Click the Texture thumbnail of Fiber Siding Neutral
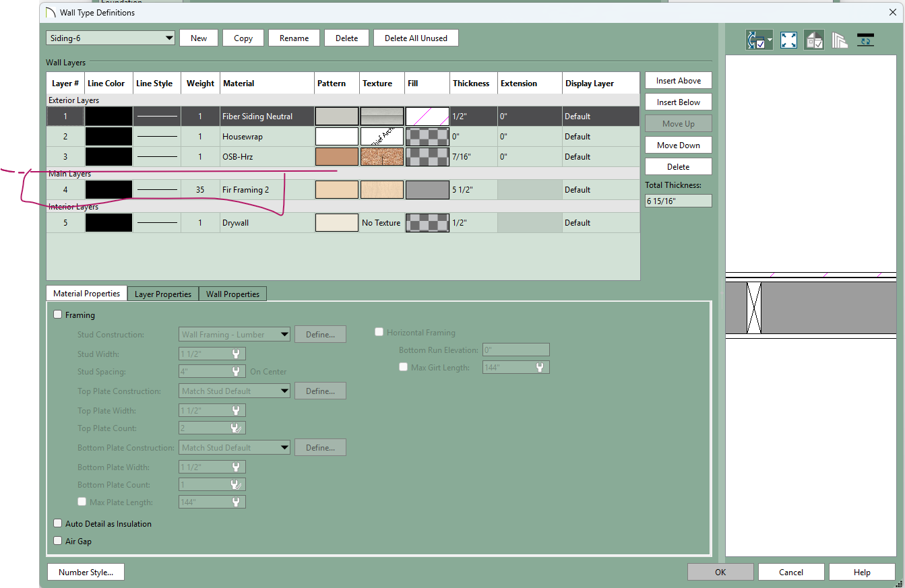Viewport: 905px width, 588px height. click(382, 116)
